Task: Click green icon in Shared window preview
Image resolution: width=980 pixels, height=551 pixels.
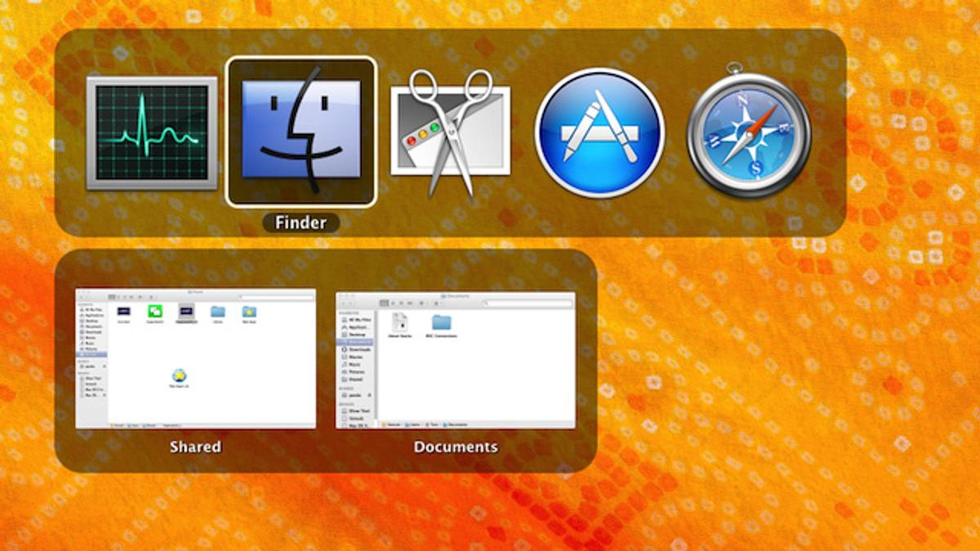Action: (x=155, y=311)
